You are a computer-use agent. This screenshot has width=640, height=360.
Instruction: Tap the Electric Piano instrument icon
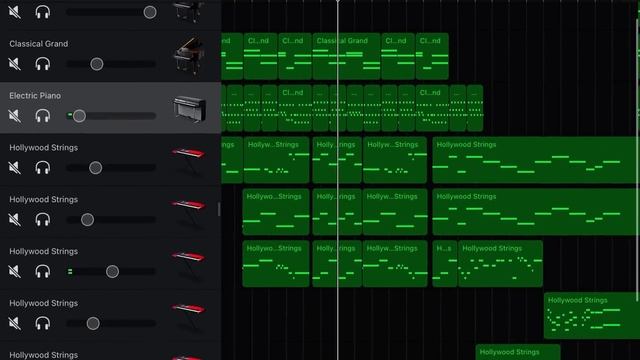[189, 109]
